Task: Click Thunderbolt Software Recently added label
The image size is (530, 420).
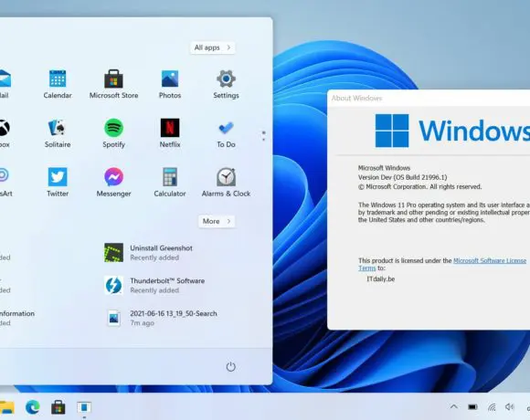Action: tap(154, 290)
